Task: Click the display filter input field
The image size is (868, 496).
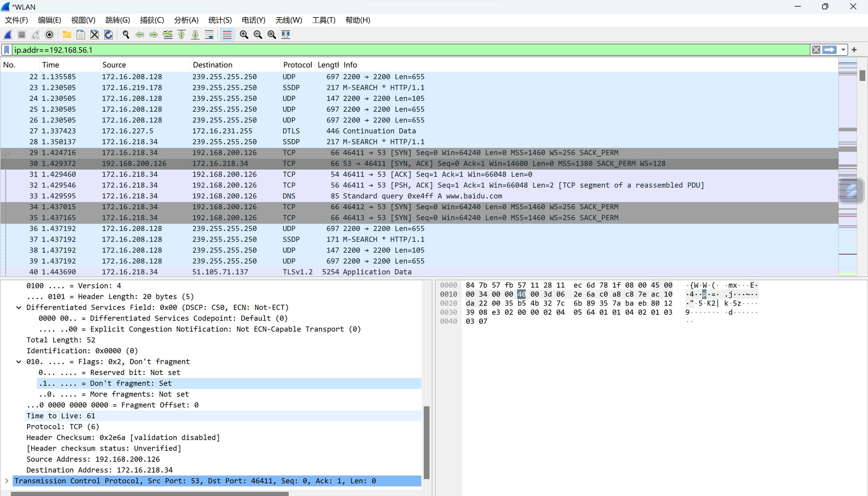Action: pos(411,50)
